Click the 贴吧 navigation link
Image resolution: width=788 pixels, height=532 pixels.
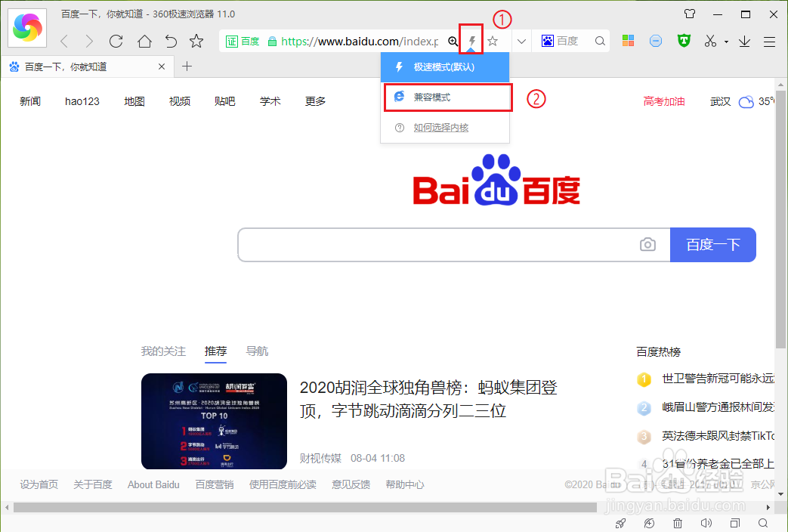pyautogui.click(x=224, y=101)
